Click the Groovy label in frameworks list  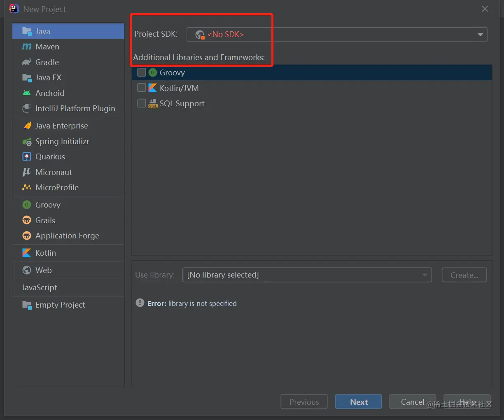172,73
